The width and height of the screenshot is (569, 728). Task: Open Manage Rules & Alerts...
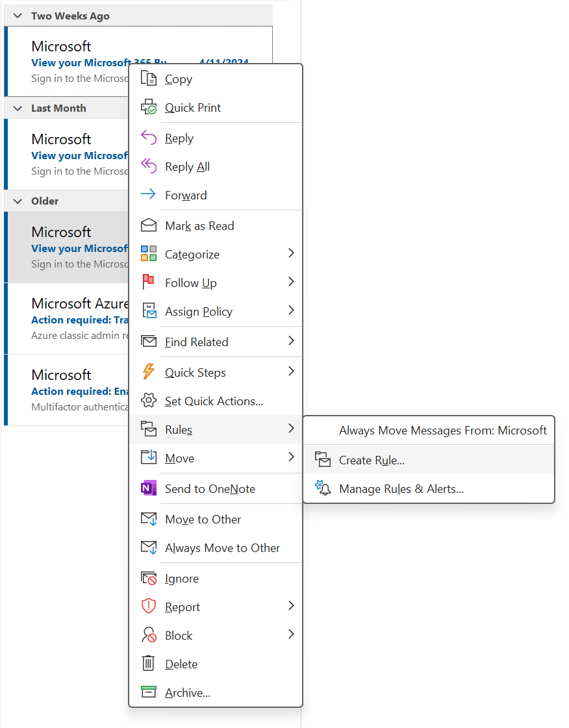click(429, 488)
